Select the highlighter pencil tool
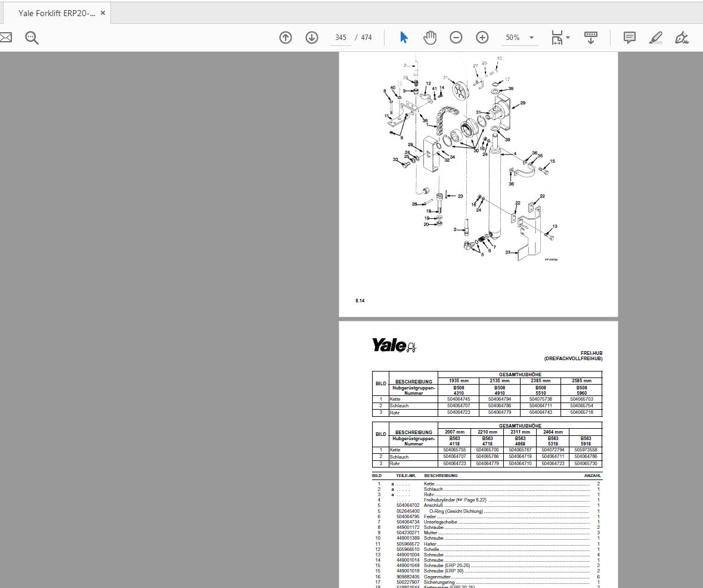The width and height of the screenshot is (703, 588). coord(655,37)
